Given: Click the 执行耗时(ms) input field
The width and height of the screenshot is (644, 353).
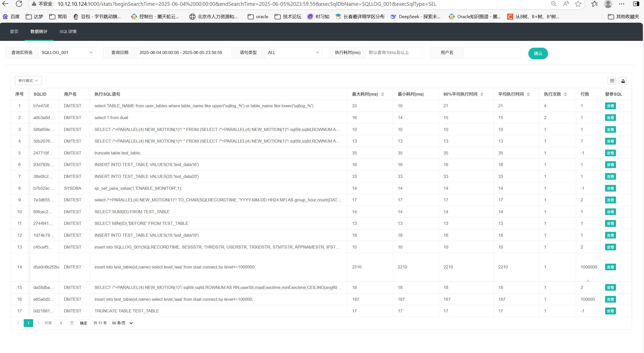Looking at the screenshot, I should click(393, 52).
